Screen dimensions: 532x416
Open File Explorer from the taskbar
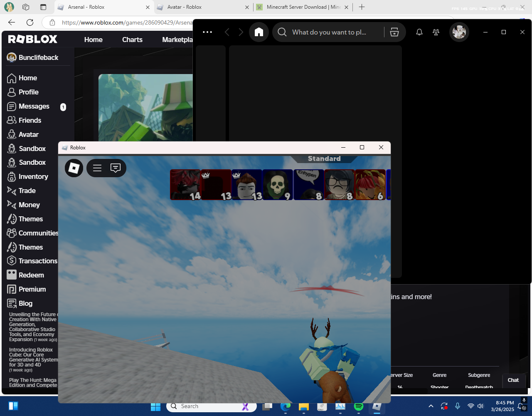coord(304,406)
